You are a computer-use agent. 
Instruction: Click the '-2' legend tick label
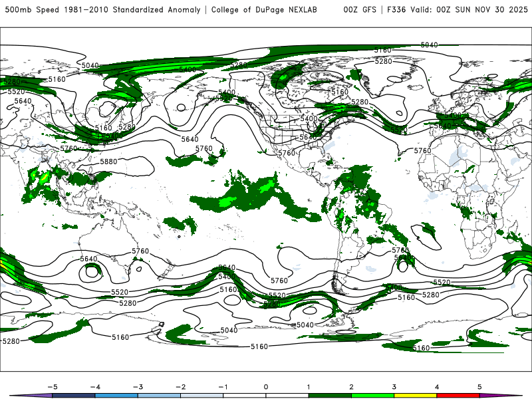pyautogui.click(x=180, y=387)
